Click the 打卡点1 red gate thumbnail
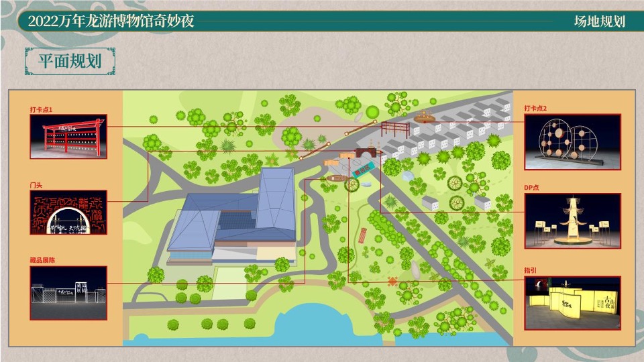Screen dimensions: 644x362 coord(68,137)
